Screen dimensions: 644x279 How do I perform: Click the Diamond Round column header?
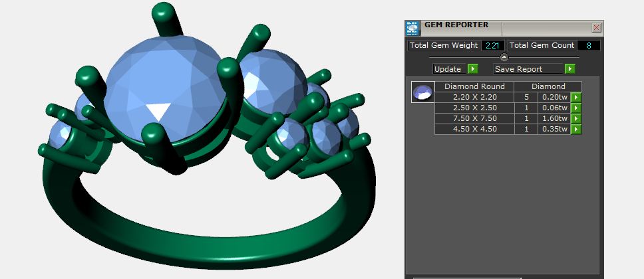[x=474, y=86]
